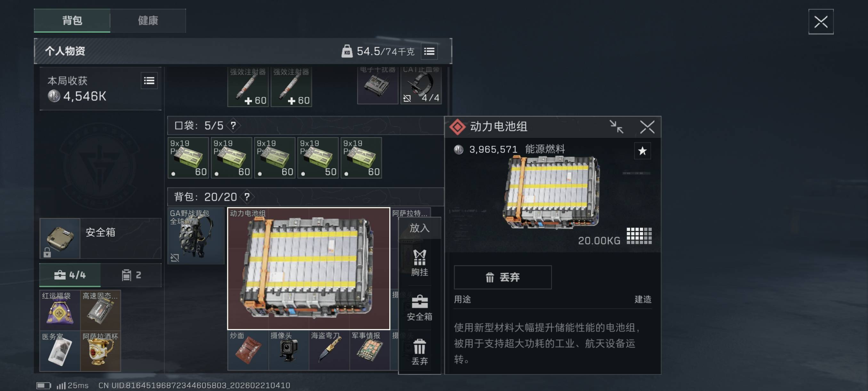The image size is (868, 391).
Task: Click the 背包 capacity help icon
Action: (x=247, y=197)
